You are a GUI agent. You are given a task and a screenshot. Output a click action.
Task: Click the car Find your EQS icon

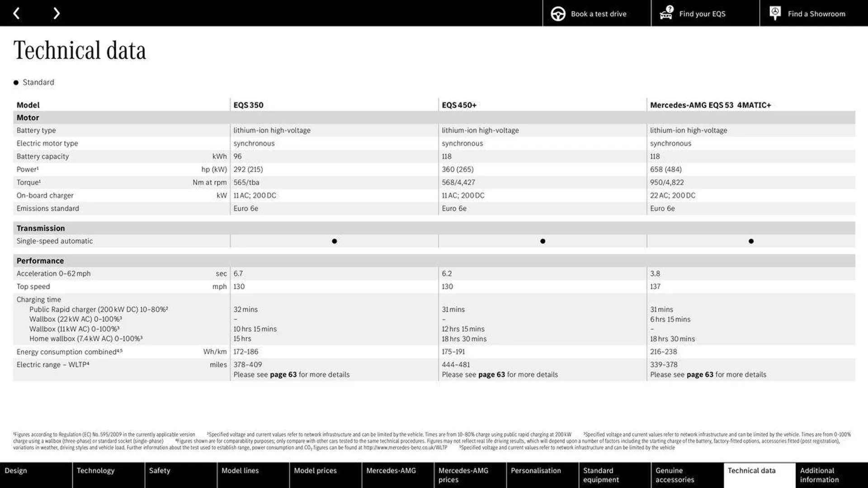pyautogui.click(x=666, y=13)
